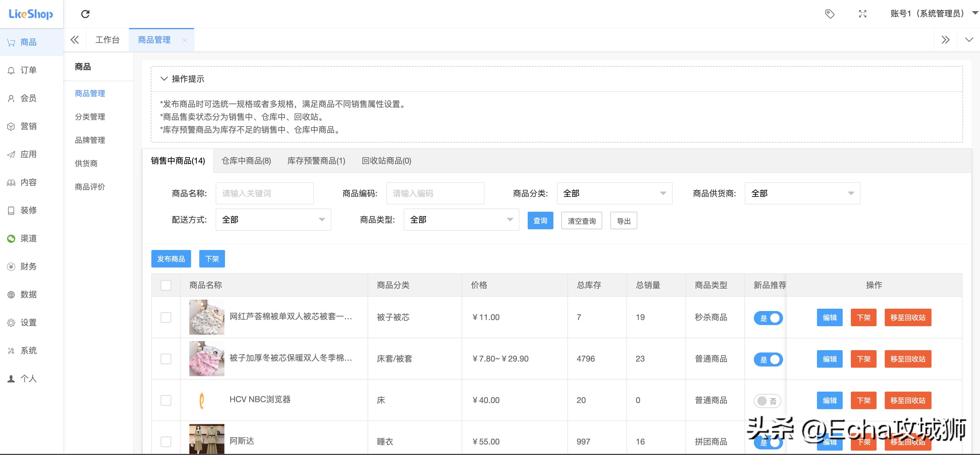Click the 财务 sidebar icon
This screenshot has height=455, width=980.
[28, 266]
